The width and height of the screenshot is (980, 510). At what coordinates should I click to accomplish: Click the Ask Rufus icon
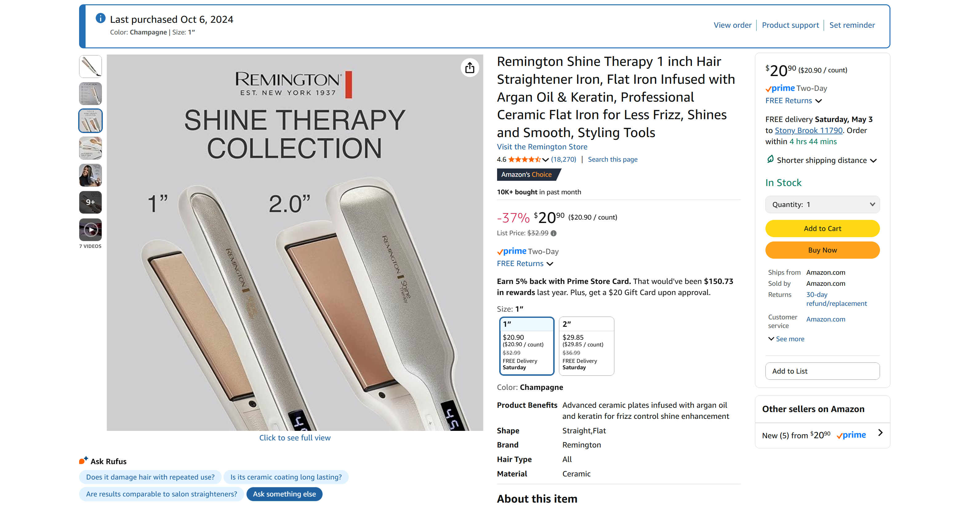(83, 460)
